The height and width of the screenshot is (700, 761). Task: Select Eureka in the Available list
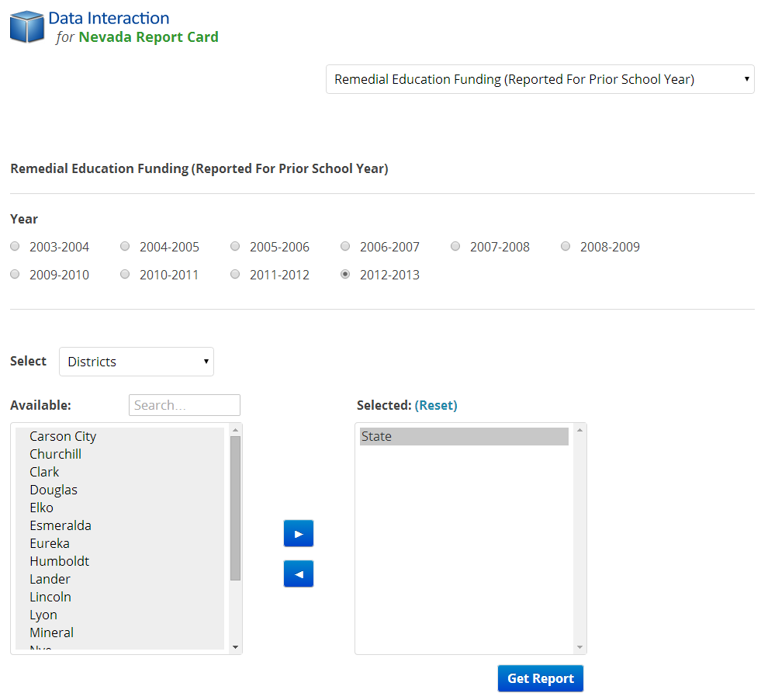click(120, 543)
